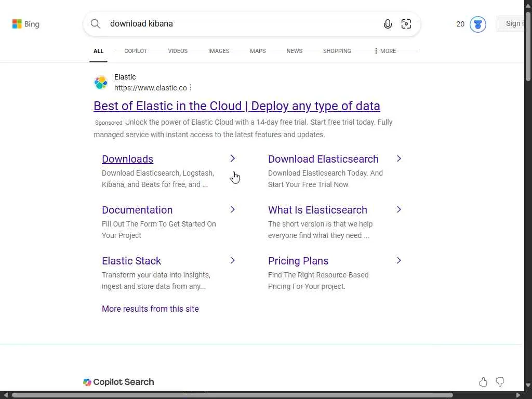Screen dimensions: 532x399
Task: Switch to the Videos tab
Action: coord(178,51)
